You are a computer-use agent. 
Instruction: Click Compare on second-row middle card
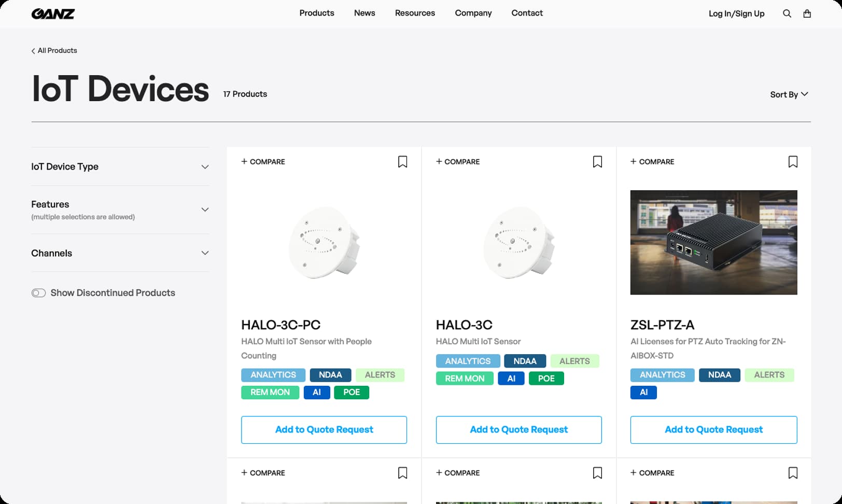pos(458,473)
